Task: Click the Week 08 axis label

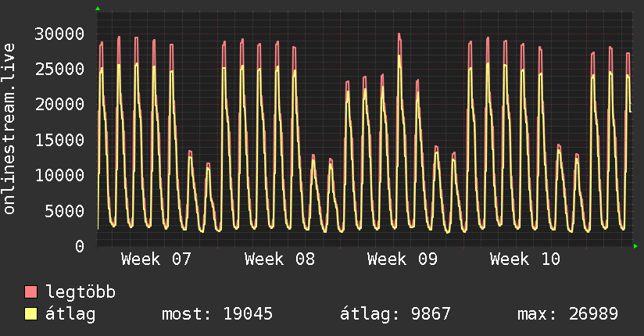Action: coord(280,259)
